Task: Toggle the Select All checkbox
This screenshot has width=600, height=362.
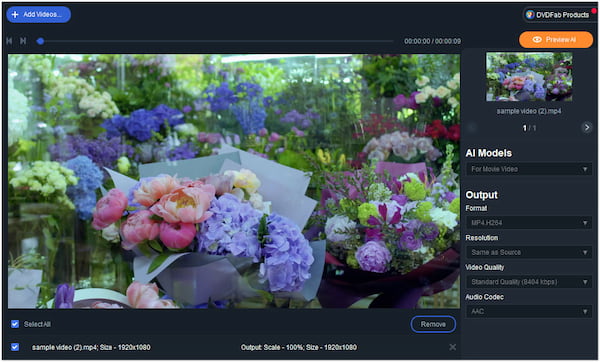Action: tap(15, 324)
